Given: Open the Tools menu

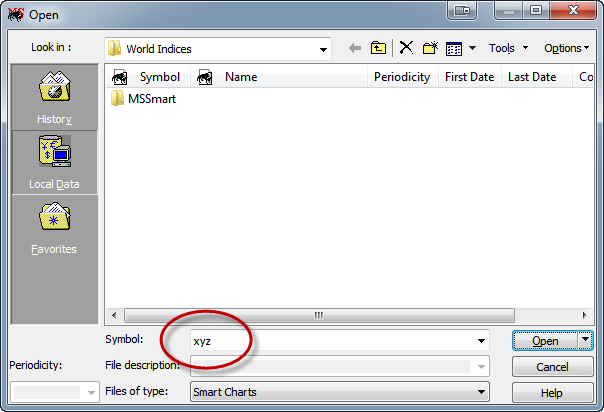Looking at the screenshot, I should tap(506, 48).
